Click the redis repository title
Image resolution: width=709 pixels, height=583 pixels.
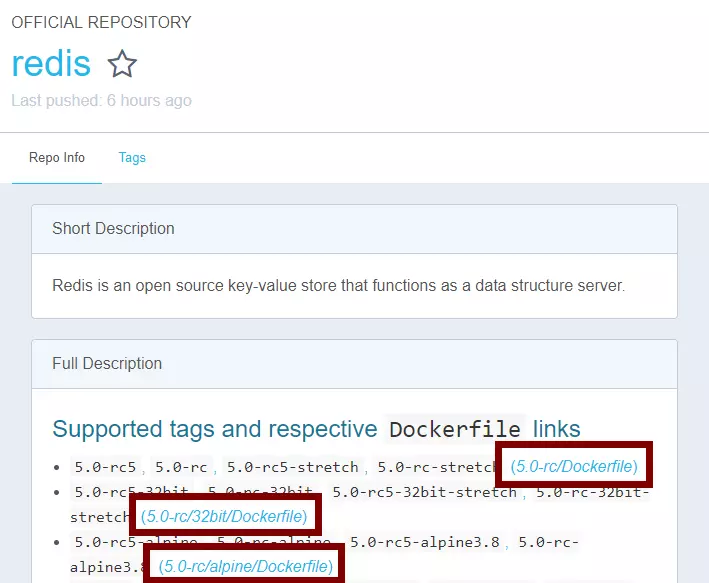[x=51, y=64]
